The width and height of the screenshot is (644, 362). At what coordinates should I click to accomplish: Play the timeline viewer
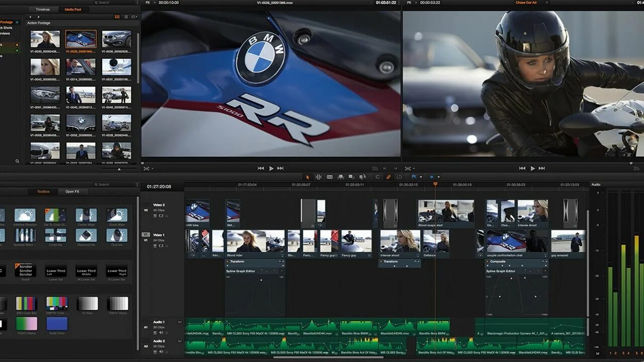coord(533,168)
